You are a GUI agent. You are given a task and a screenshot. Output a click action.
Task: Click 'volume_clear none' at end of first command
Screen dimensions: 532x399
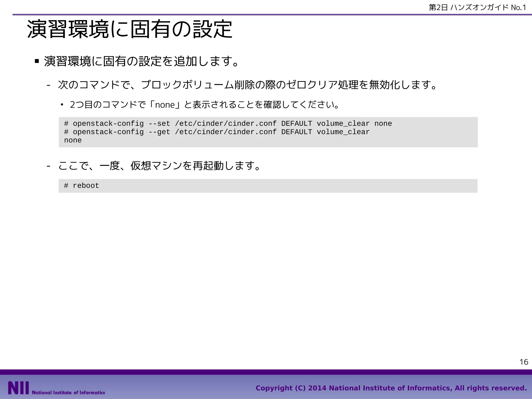[x=354, y=124]
